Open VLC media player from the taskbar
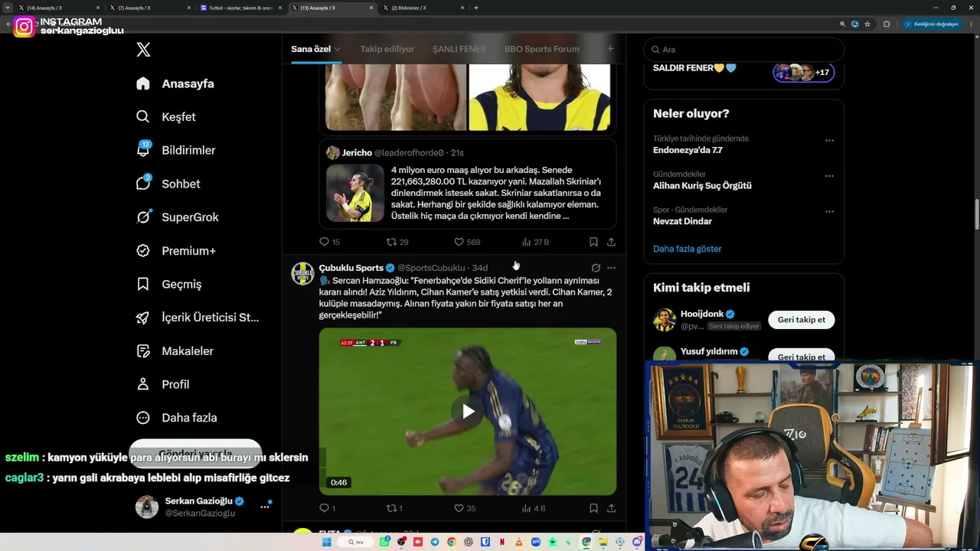Image resolution: width=980 pixels, height=551 pixels. pos(518,542)
